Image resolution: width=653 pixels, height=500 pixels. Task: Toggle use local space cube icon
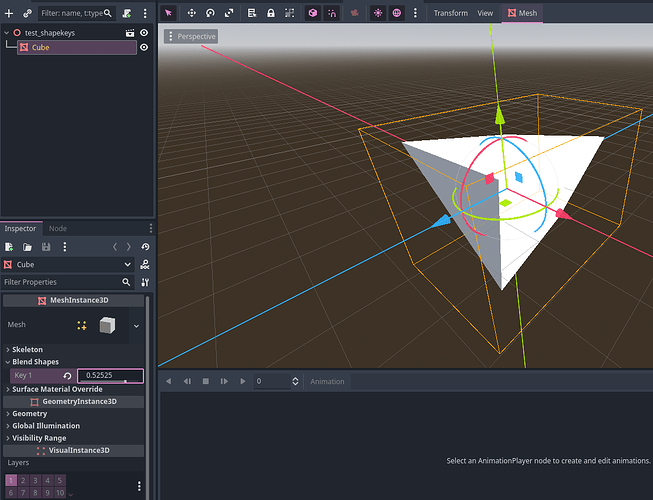(313, 13)
